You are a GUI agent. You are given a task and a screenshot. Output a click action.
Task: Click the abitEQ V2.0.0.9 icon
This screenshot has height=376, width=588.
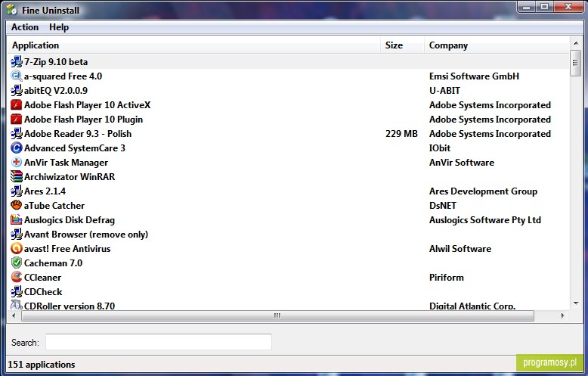17,91
